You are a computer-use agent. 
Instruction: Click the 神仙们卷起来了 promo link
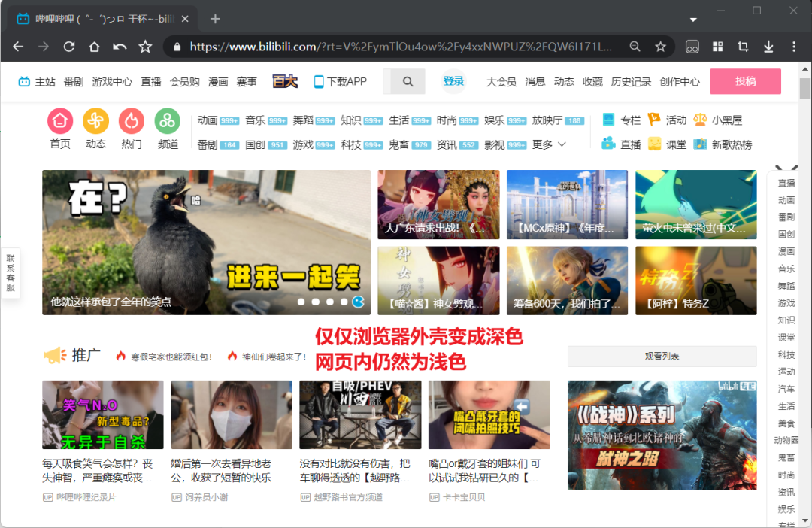[267, 357]
